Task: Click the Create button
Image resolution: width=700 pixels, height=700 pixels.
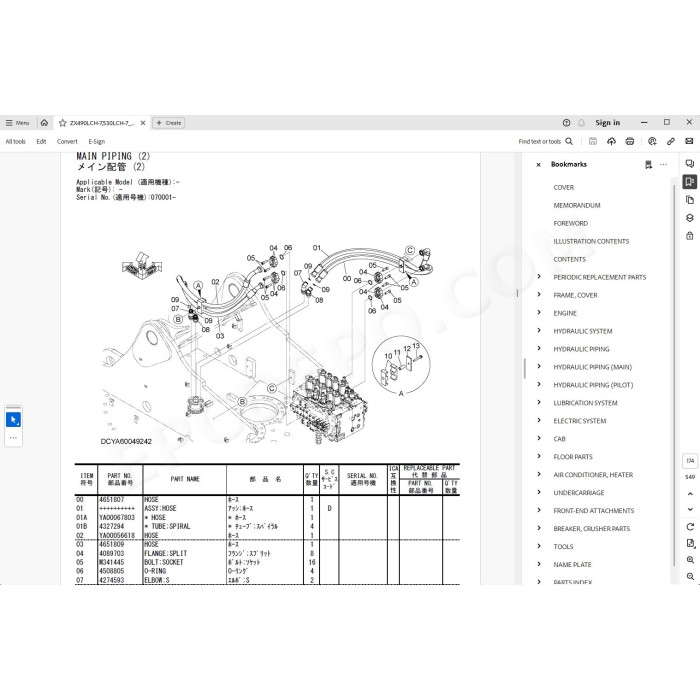Action: coord(169,123)
